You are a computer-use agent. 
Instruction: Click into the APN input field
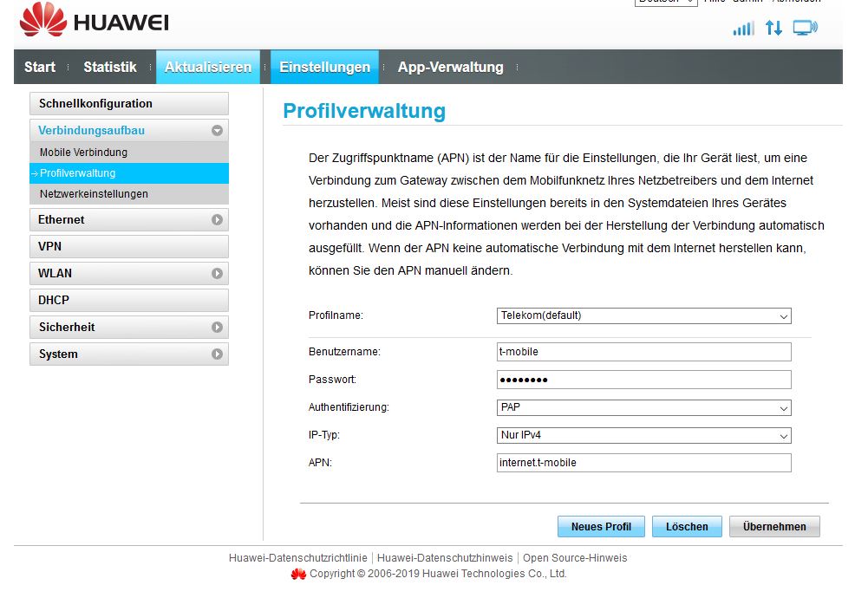(x=643, y=463)
